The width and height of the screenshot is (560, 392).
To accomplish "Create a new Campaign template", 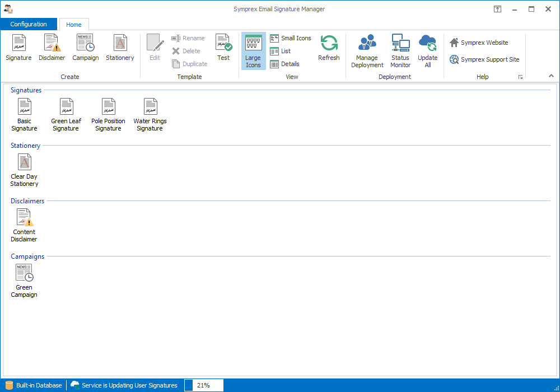I will [x=85, y=48].
